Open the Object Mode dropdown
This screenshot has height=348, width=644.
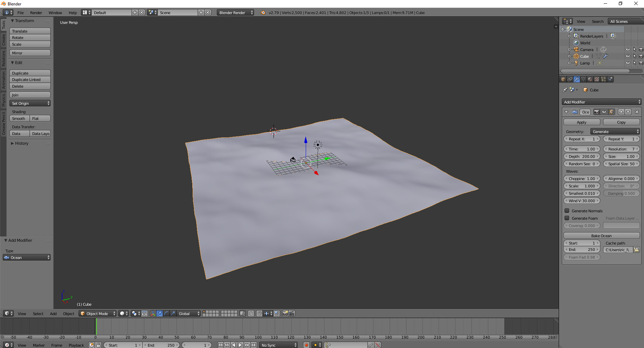point(98,313)
